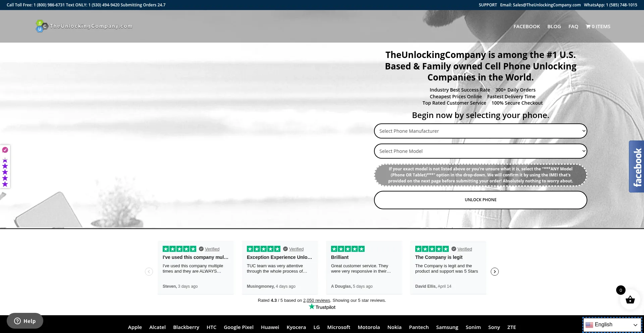Image resolution: width=644 pixels, height=333 pixels.
Task: Select Kyocera in the brand bar
Action: (x=296, y=327)
